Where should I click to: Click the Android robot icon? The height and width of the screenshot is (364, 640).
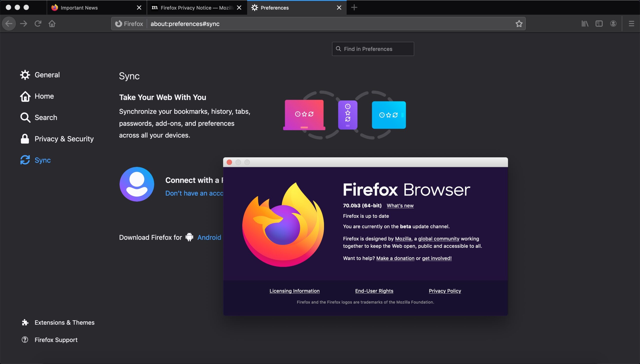189,237
